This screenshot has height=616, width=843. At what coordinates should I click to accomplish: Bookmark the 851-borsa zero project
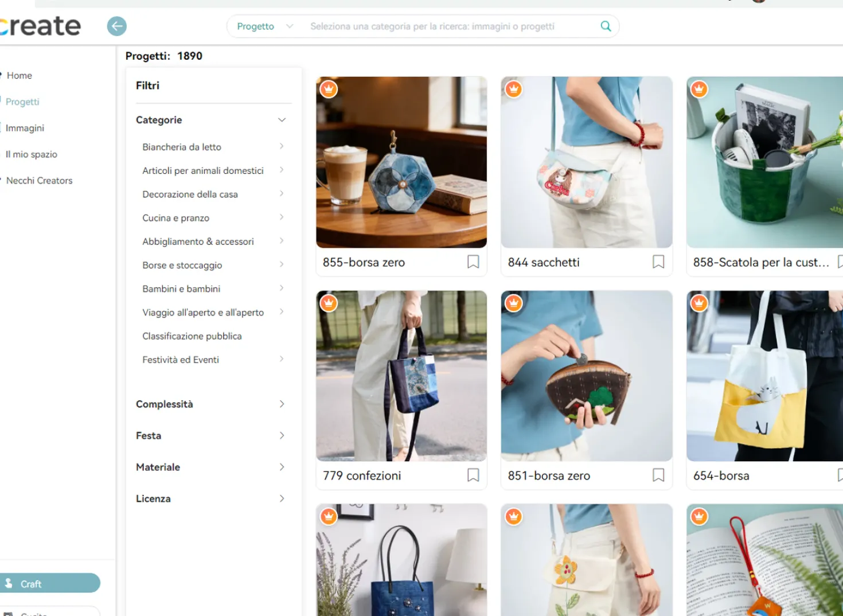pos(658,475)
